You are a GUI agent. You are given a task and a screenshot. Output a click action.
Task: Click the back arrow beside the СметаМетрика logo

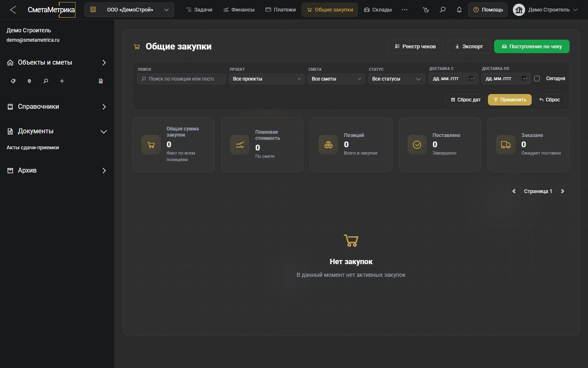pos(13,9)
